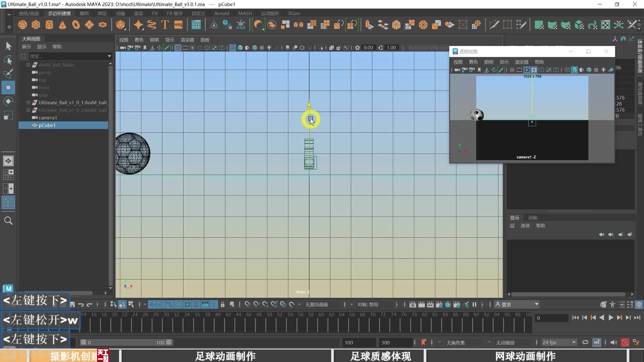Click go to start of playback range

575,318
